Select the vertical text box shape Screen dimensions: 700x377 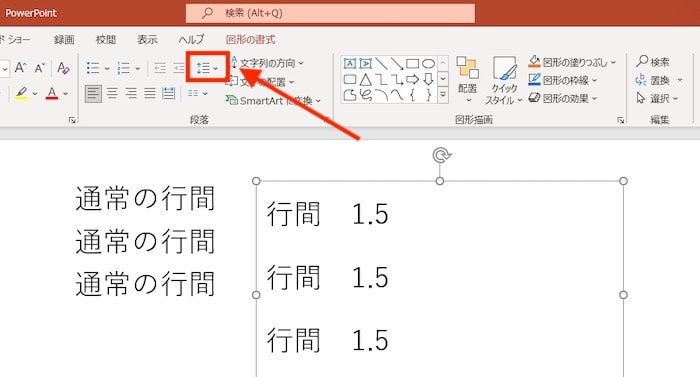(366, 63)
